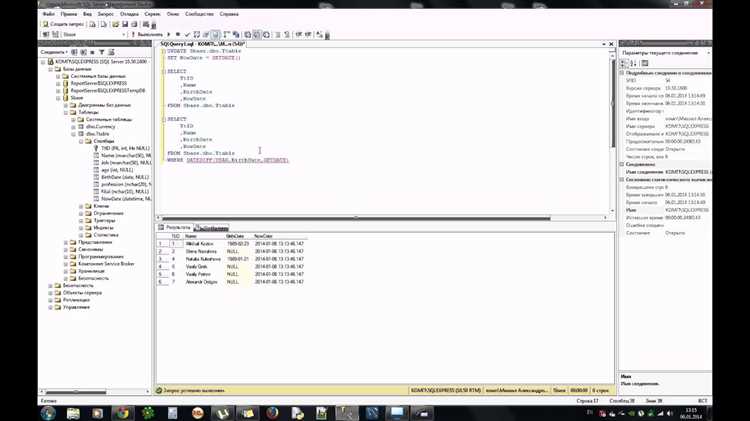This screenshot has width=750, height=421.
Task: Click the Debug play arrow icon
Action: pos(168,34)
